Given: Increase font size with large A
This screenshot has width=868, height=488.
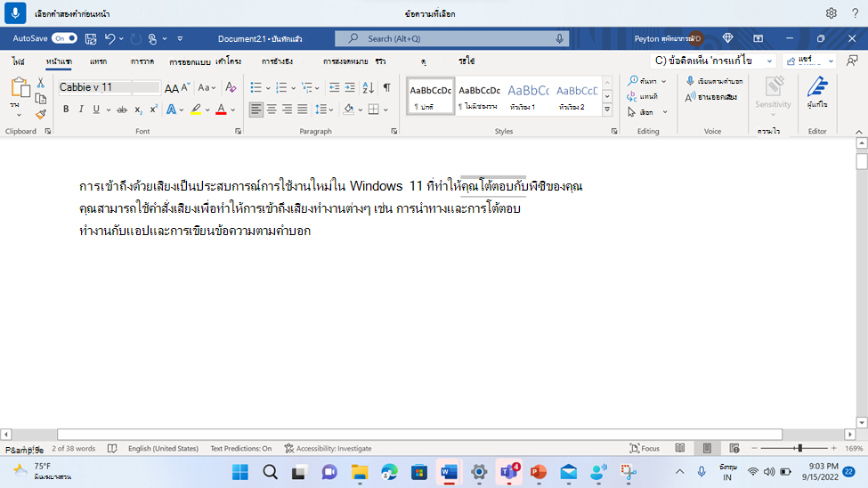Looking at the screenshot, I should coord(172,87).
